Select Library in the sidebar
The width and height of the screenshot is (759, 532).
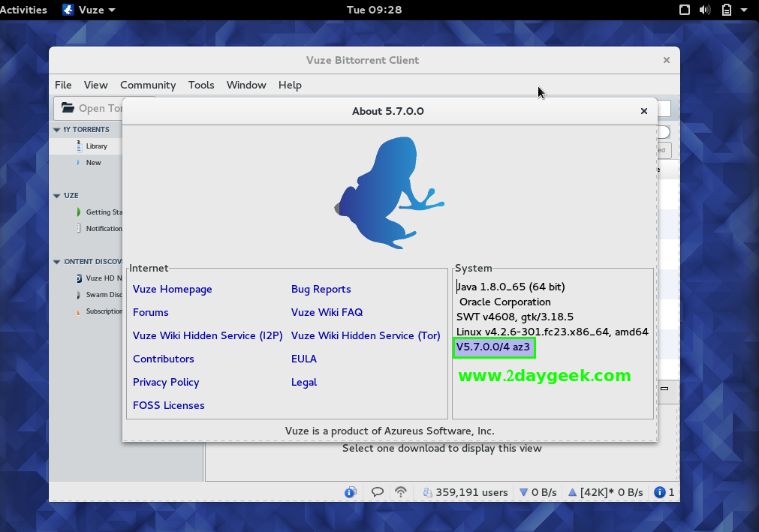[x=96, y=146]
